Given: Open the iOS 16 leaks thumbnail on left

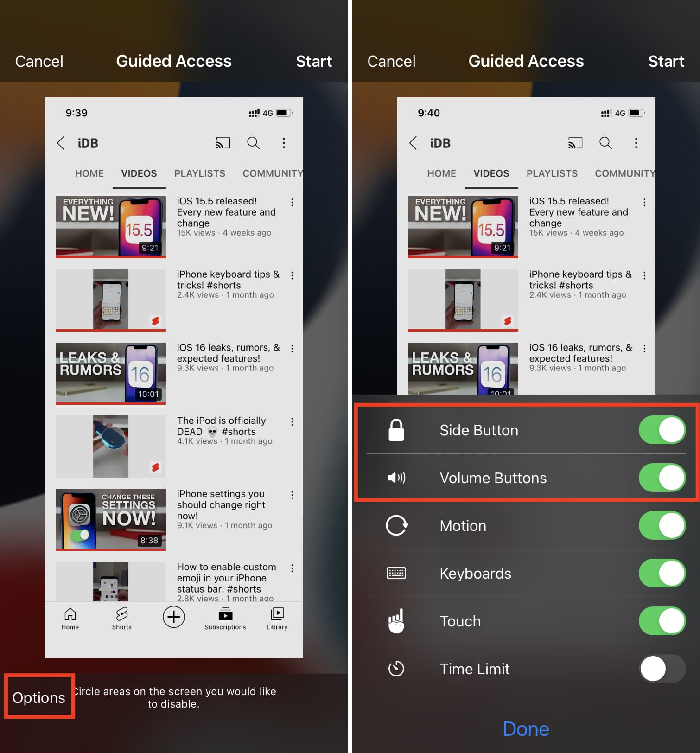Looking at the screenshot, I should 111,373.
